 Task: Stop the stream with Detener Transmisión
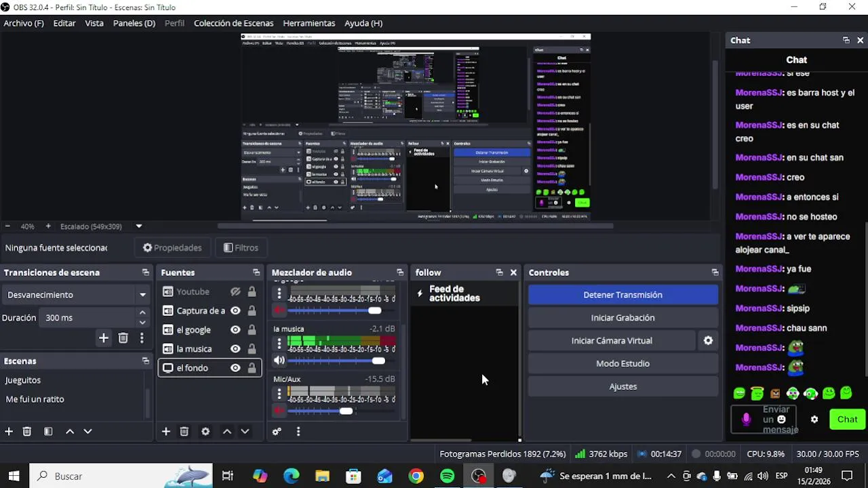click(x=623, y=295)
